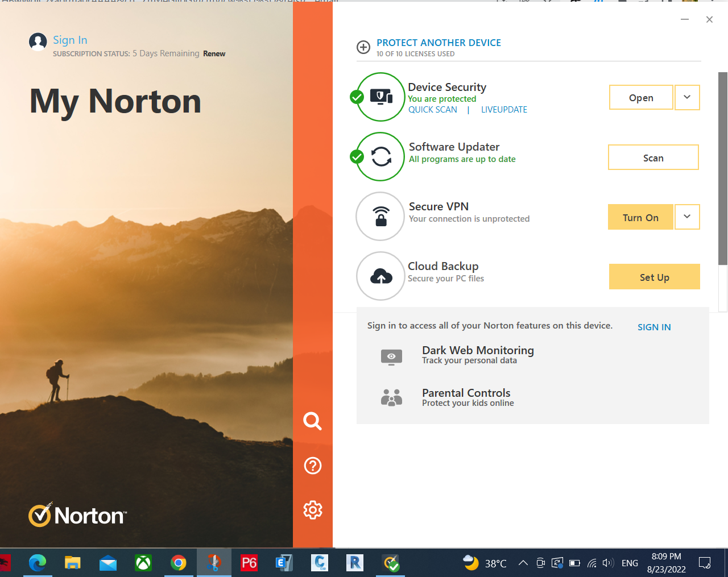Click 'Secure your PC files' text

point(446,279)
